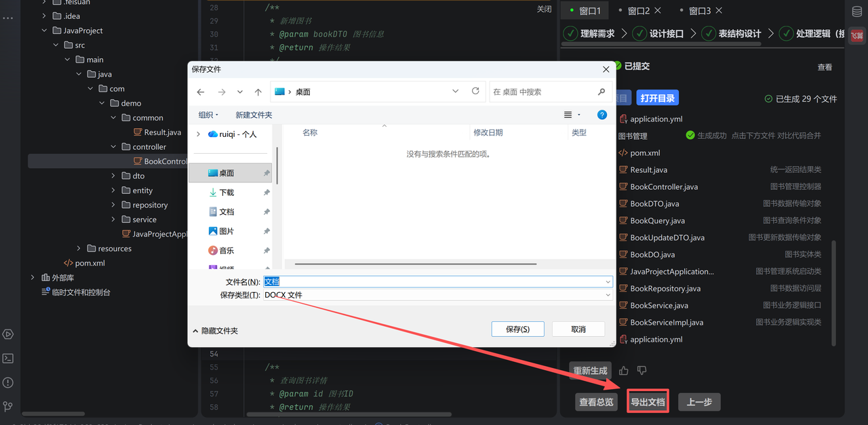Close the 窗口2 tab
868x425 pixels.
click(x=658, y=10)
